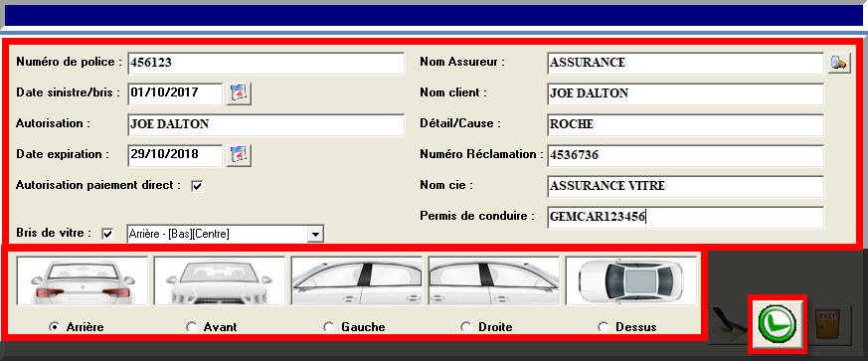The width and height of the screenshot is (868, 361).
Task: Click the Permis de conduire input field
Action: [x=685, y=218]
